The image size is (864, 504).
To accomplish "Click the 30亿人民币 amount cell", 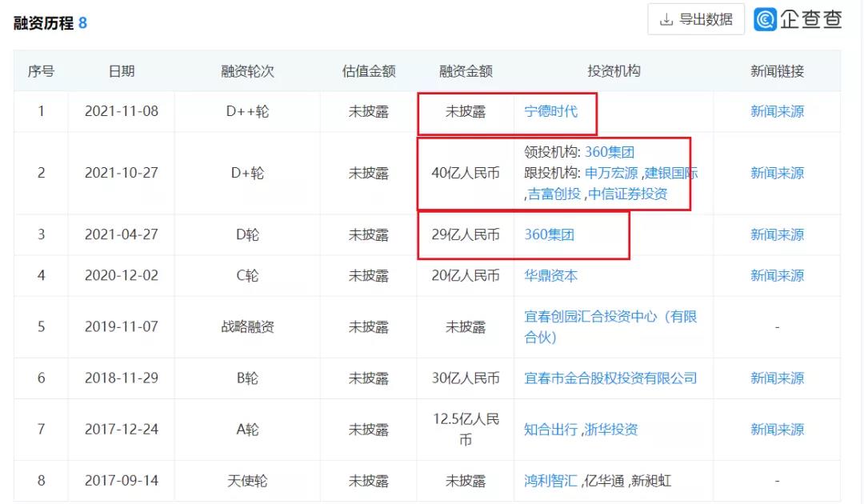I will click(x=466, y=378).
